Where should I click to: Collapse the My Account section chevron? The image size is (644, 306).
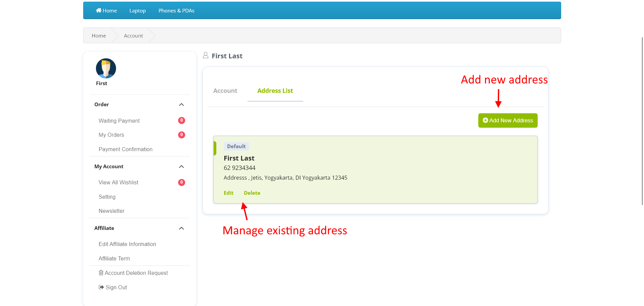click(x=181, y=167)
